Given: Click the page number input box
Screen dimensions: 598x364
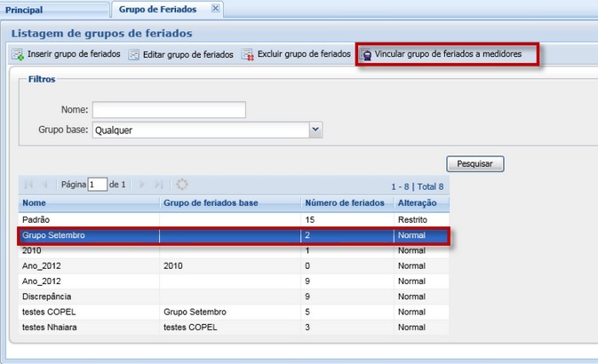Looking at the screenshot, I should pos(97,185).
